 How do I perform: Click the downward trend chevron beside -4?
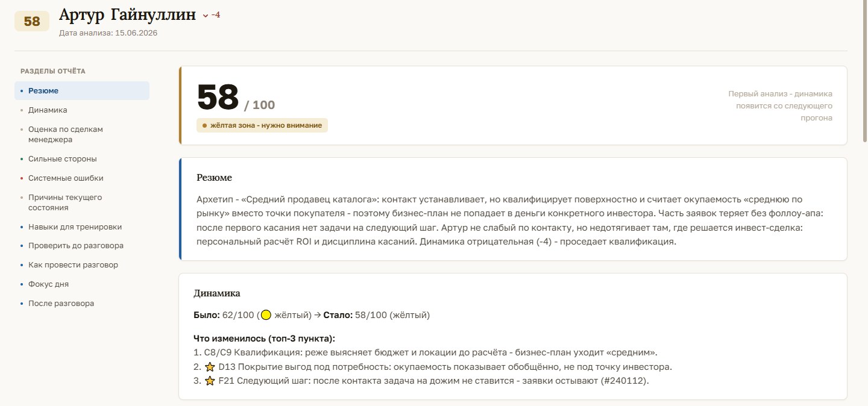point(206,16)
